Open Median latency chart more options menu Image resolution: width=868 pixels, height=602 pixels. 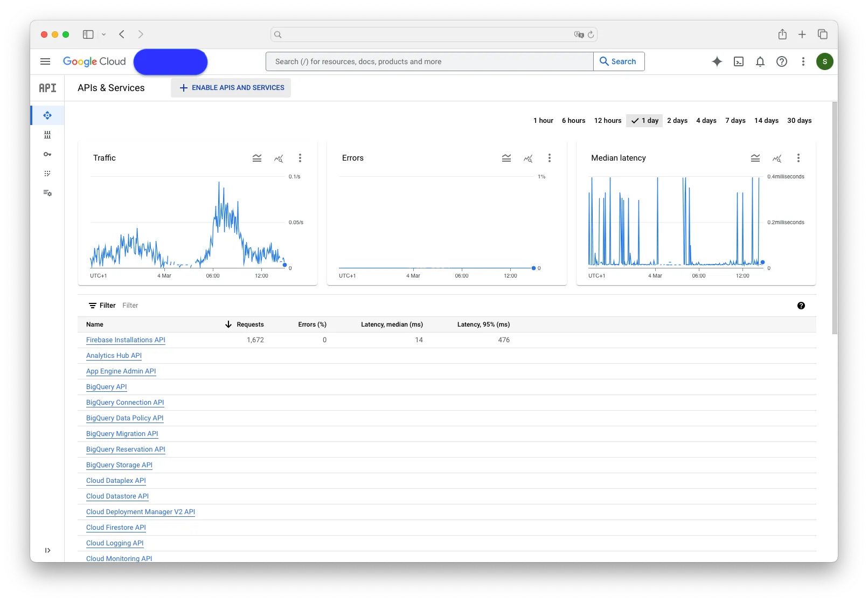pos(798,158)
